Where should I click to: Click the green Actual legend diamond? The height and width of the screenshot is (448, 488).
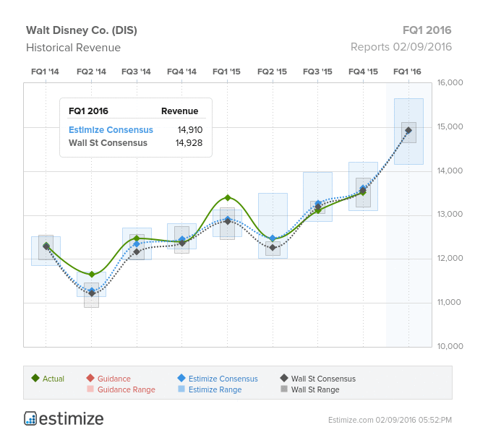coord(35,378)
